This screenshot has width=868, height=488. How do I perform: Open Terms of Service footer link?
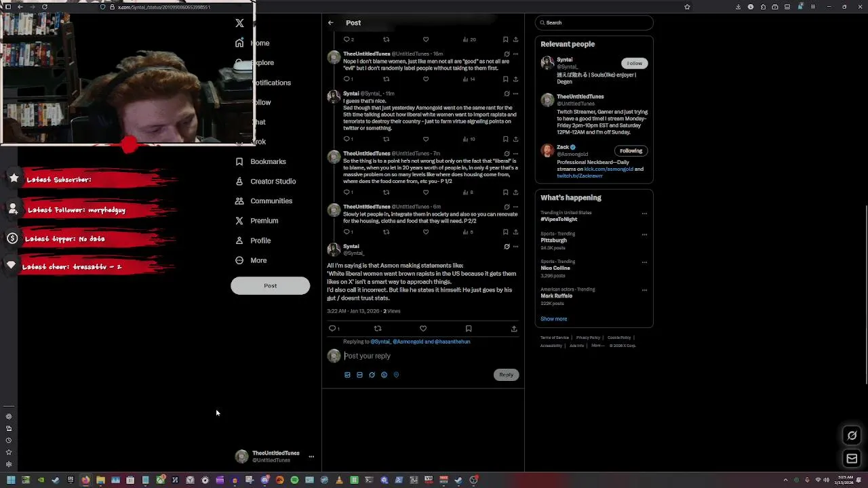click(554, 338)
